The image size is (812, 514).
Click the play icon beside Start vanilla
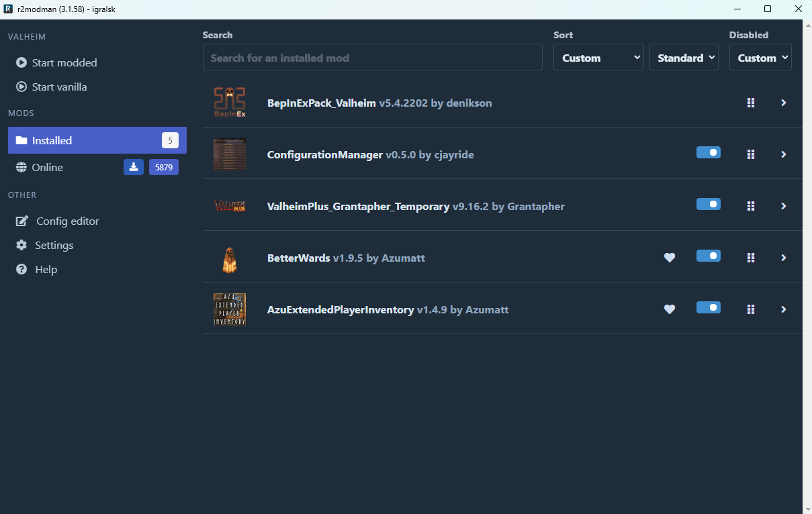[x=21, y=87]
